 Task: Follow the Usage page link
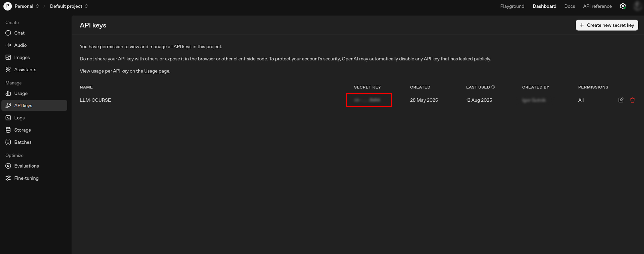tap(157, 71)
